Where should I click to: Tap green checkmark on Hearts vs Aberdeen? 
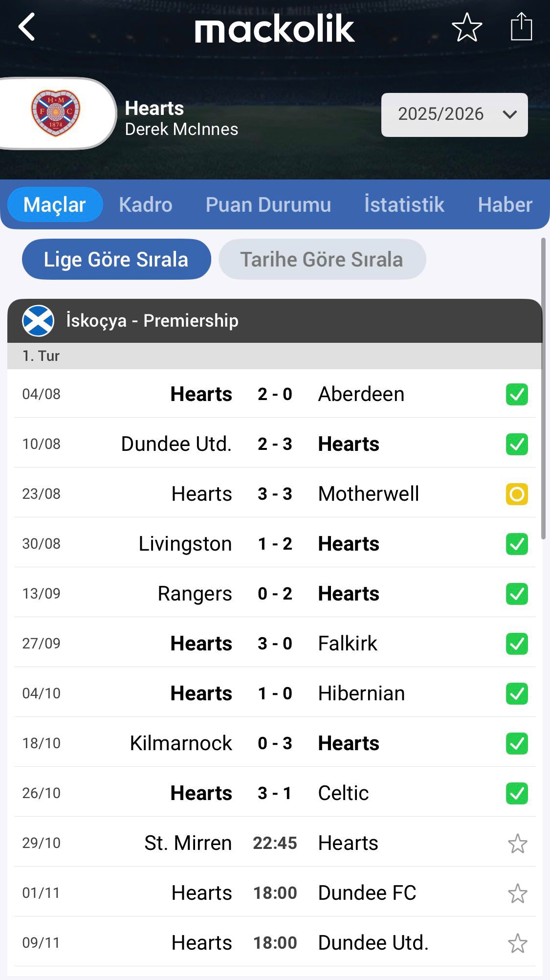pos(517,394)
